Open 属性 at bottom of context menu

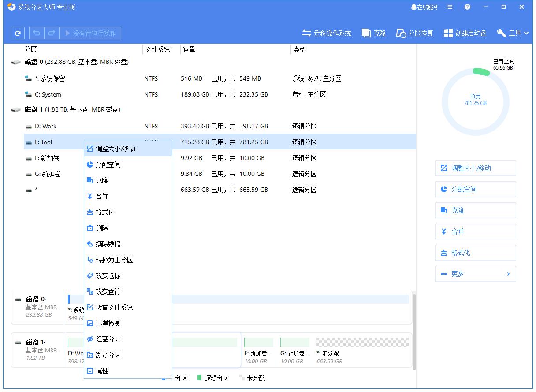point(104,371)
